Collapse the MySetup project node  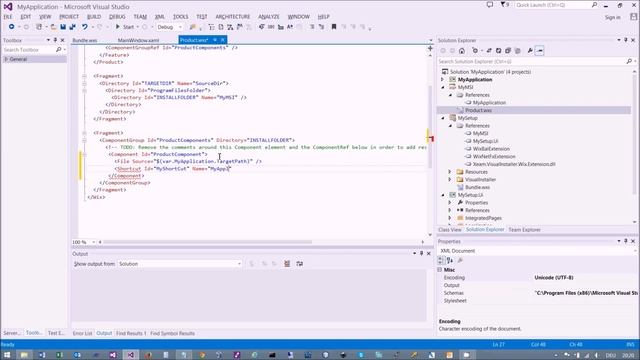442,118
